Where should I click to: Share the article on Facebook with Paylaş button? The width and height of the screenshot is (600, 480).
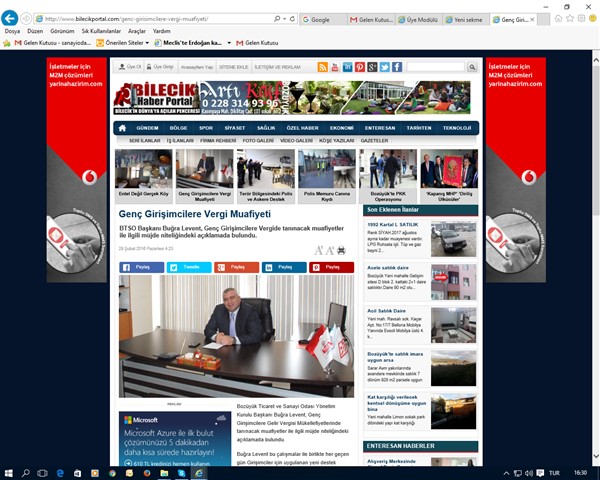tap(142, 267)
